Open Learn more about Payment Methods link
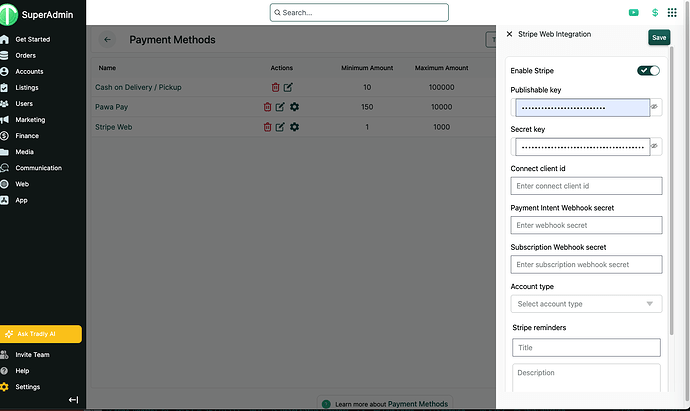 (390, 404)
